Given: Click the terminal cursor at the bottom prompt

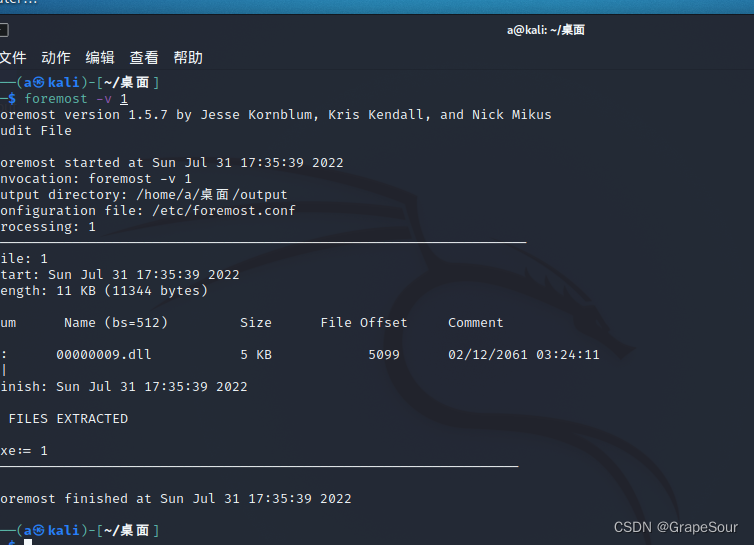Looking at the screenshot, I should [x=28, y=542].
